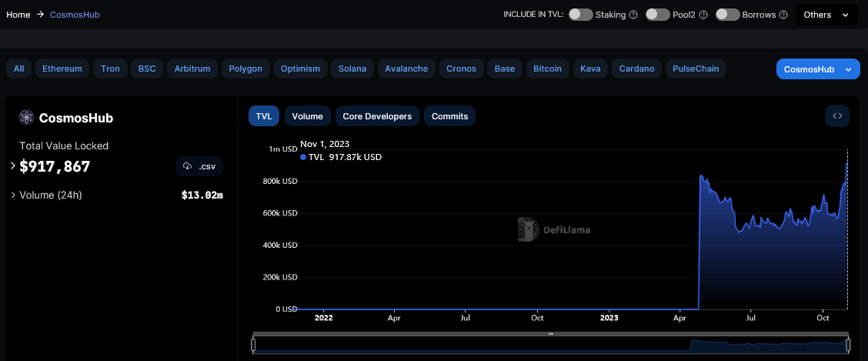Open the CosmosHub chain dropdown
Image resolution: width=868 pixels, height=361 pixels.
click(x=817, y=69)
